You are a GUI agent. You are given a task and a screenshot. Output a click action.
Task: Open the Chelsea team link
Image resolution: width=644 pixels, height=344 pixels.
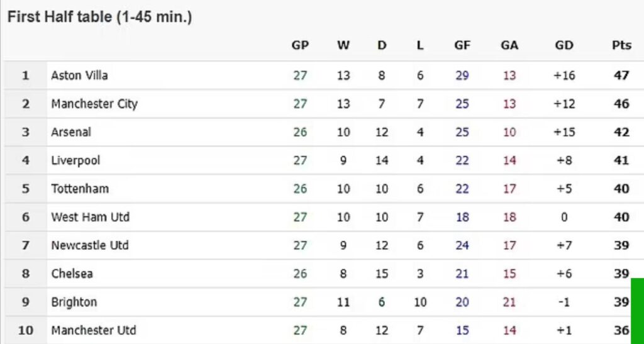coord(72,274)
